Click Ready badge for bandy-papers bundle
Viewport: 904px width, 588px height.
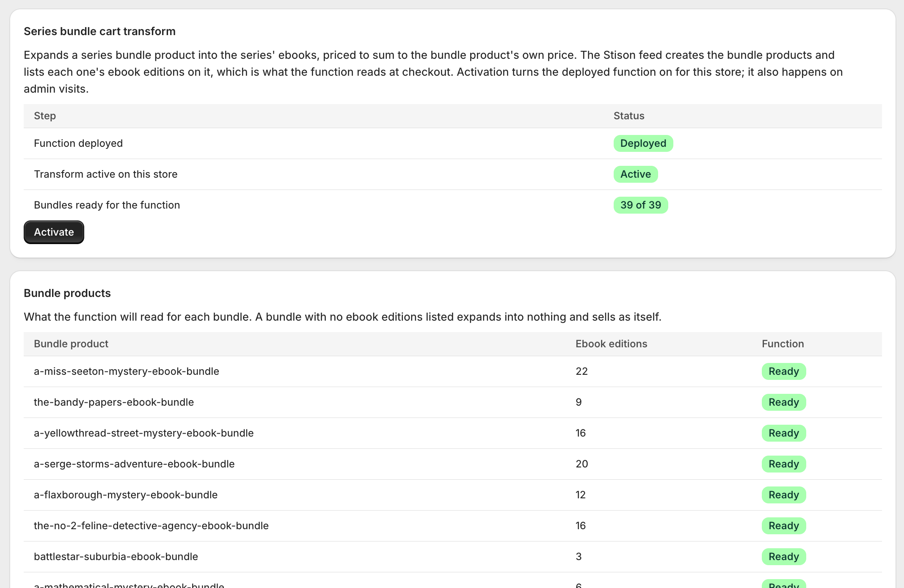pos(784,402)
